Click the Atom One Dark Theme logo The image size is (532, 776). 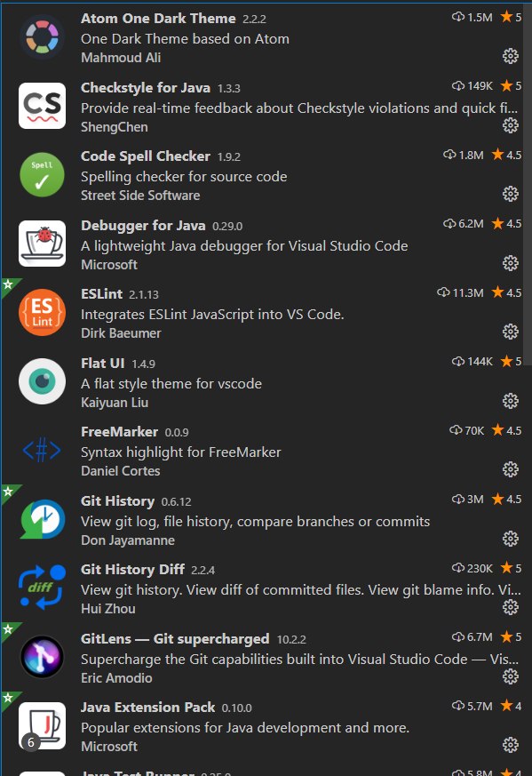click(42, 37)
